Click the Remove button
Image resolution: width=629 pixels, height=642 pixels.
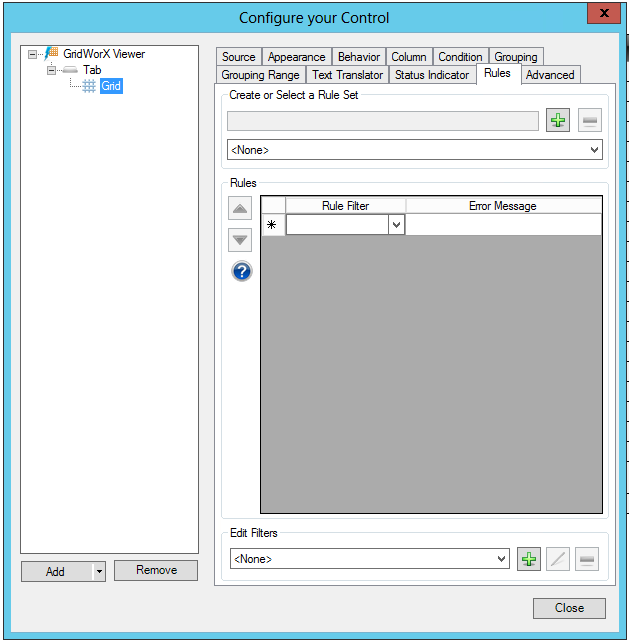click(x=156, y=570)
